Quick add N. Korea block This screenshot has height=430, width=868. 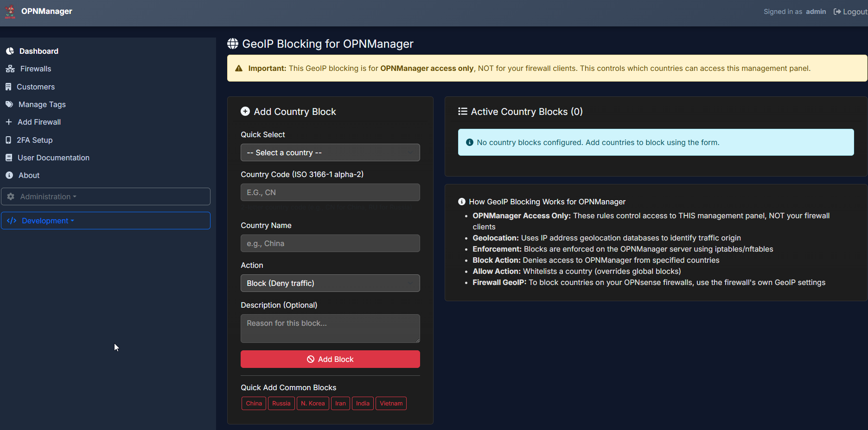point(313,403)
